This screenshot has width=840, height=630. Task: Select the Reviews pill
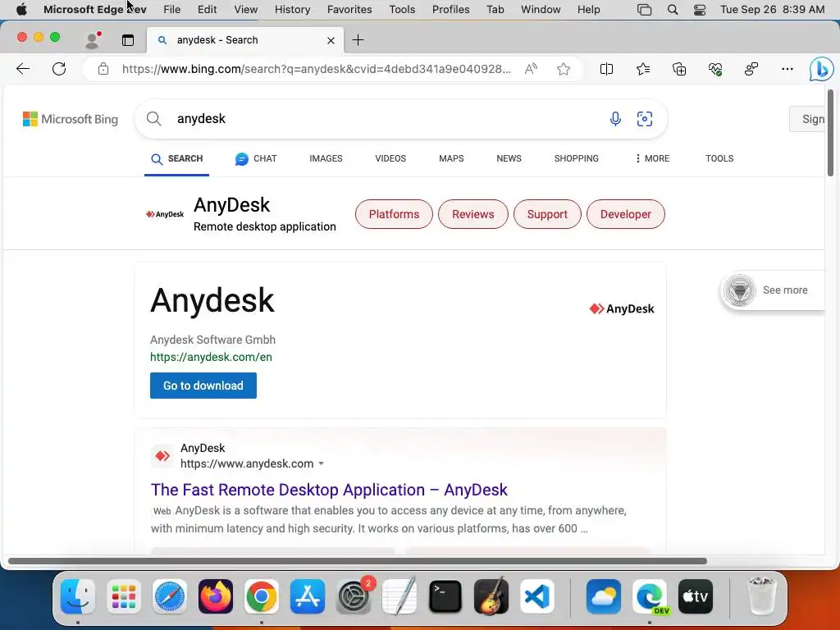pyautogui.click(x=473, y=214)
